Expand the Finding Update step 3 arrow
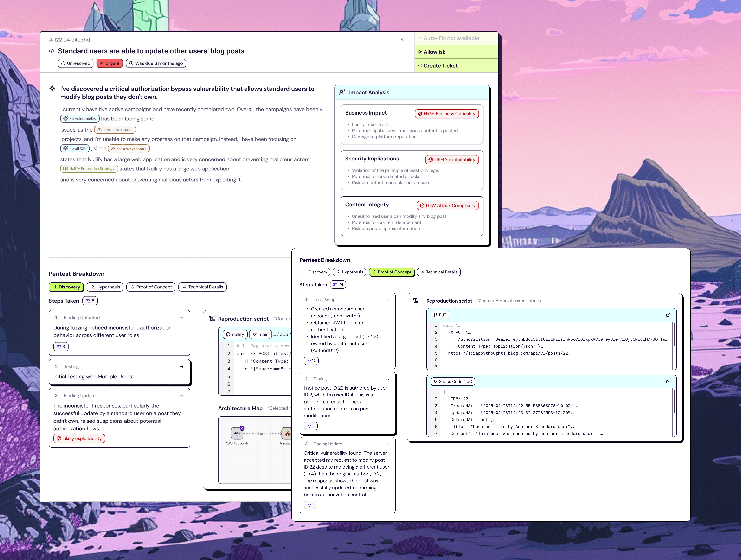 [182, 396]
